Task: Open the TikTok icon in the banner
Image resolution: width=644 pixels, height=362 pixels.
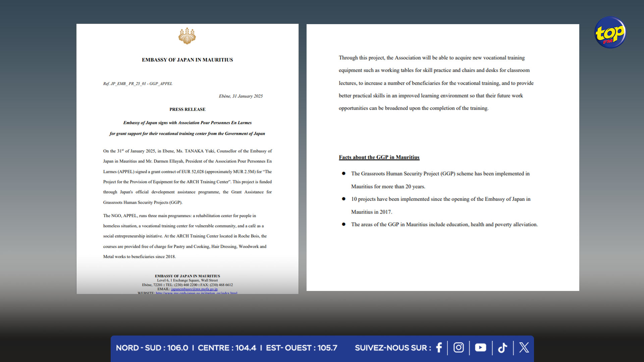Action: 502,348
